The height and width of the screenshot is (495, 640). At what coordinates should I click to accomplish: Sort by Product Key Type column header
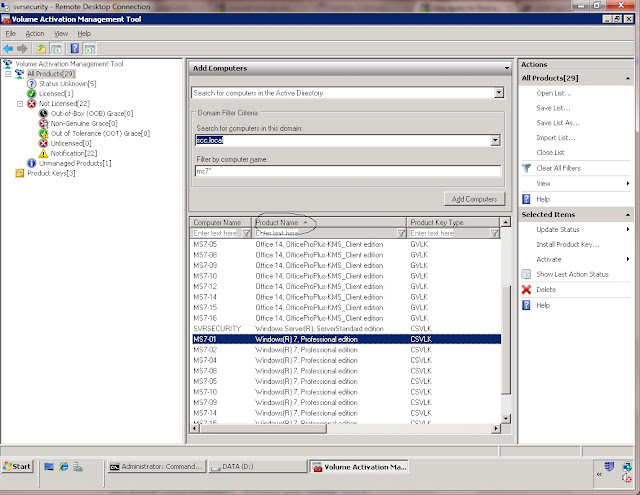point(453,222)
